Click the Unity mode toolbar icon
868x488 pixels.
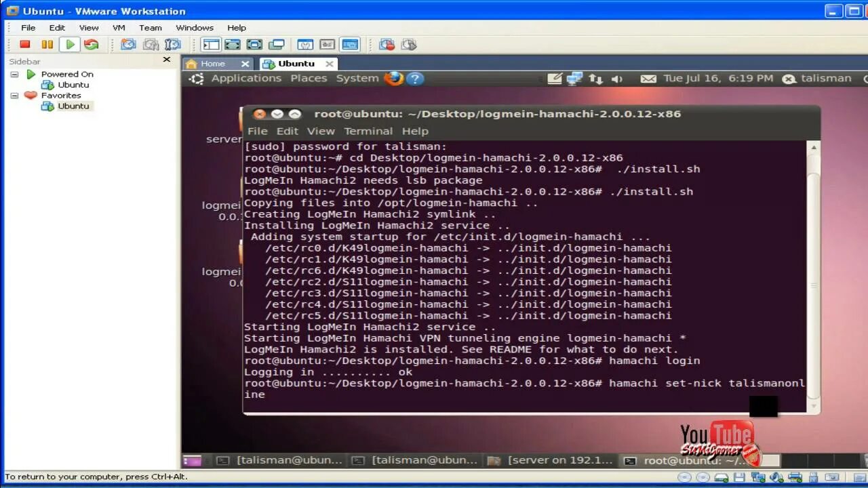276,45
